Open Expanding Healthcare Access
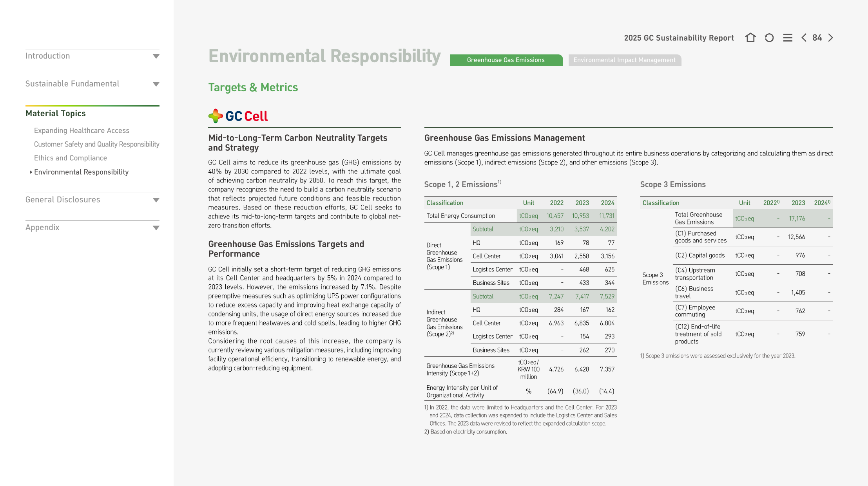 pyautogui.click(x=82, y=130)
